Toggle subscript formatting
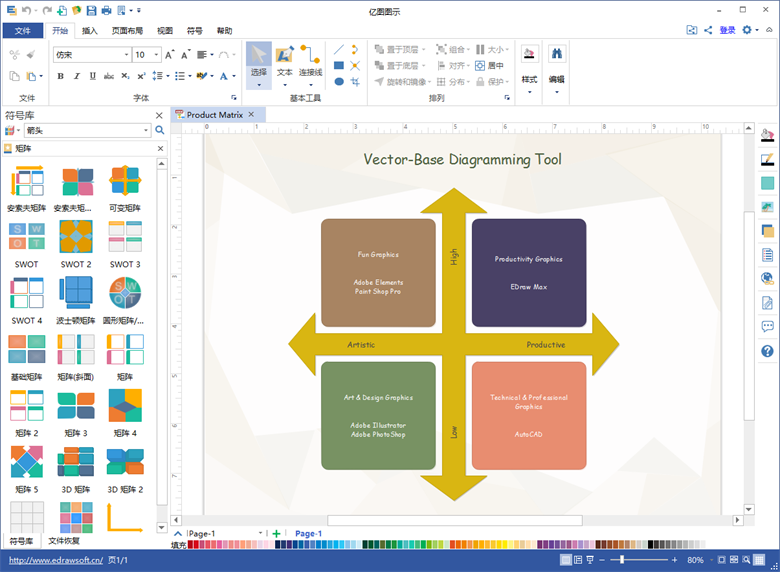 [125, 76]
